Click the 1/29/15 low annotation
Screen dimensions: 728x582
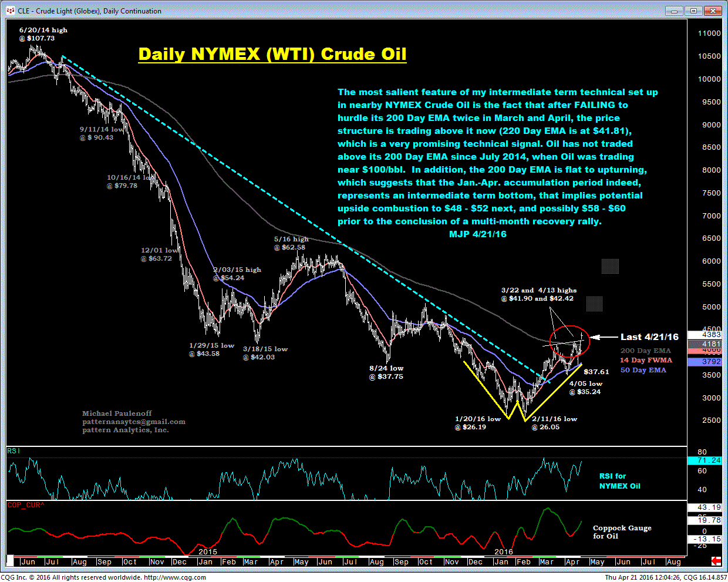tap(211, 349)
